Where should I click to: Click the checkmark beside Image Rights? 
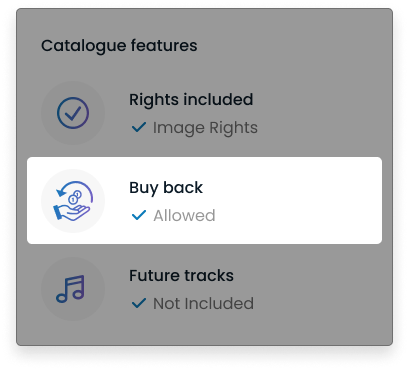point(139,127)
